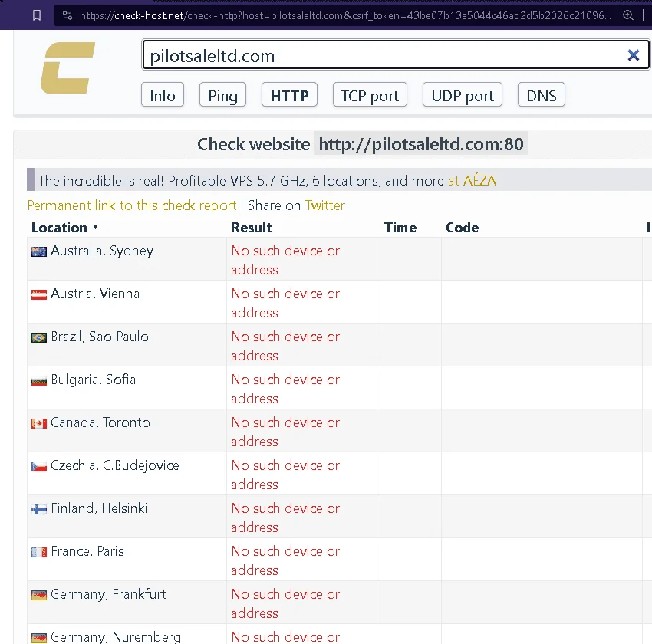
Task: Click the Finland flag icon
Action: pos(39,509)
